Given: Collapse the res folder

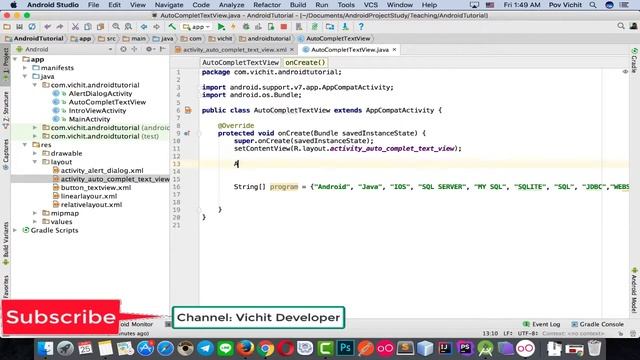Looking at the screenshot, I should (x=25, y=145).
